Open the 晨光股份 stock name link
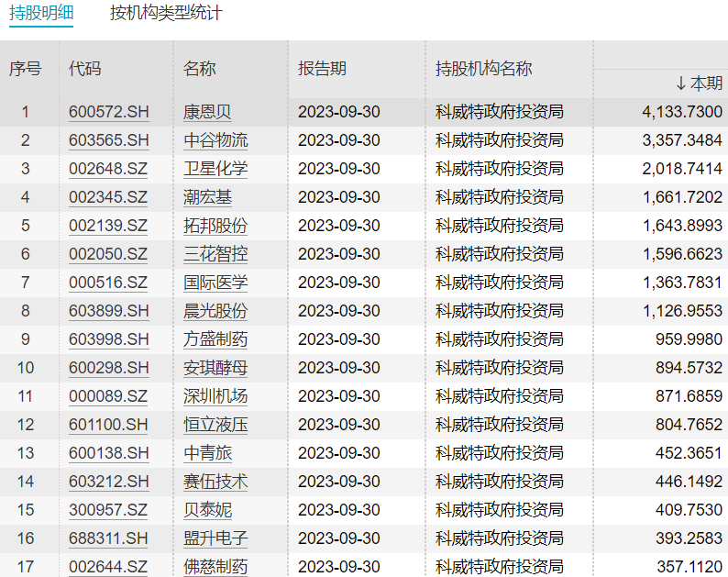 (215, 311)
